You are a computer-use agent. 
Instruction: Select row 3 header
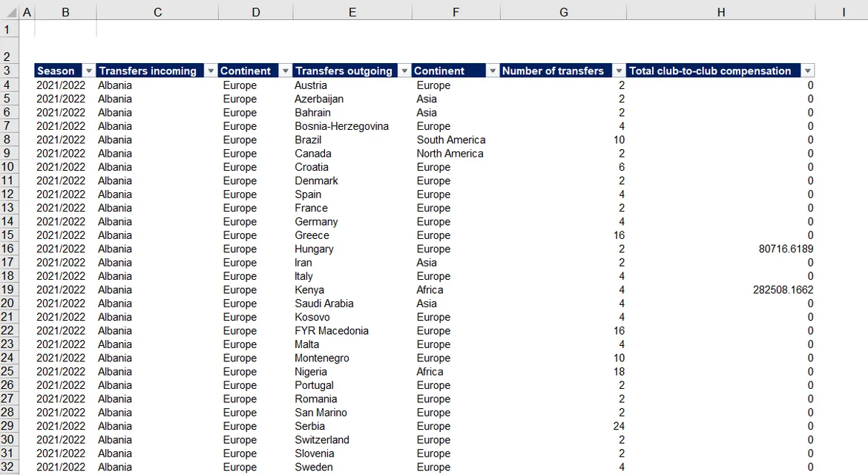[8, 71]
